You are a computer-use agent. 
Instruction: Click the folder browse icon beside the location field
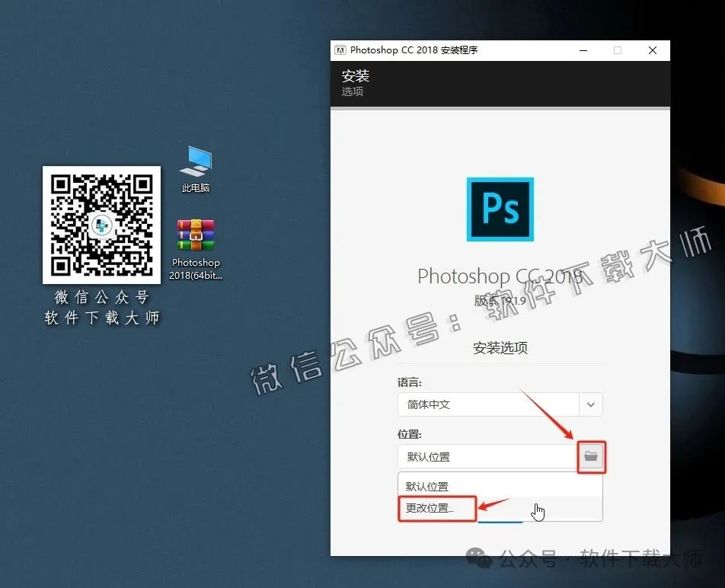(x=592, y=457)
